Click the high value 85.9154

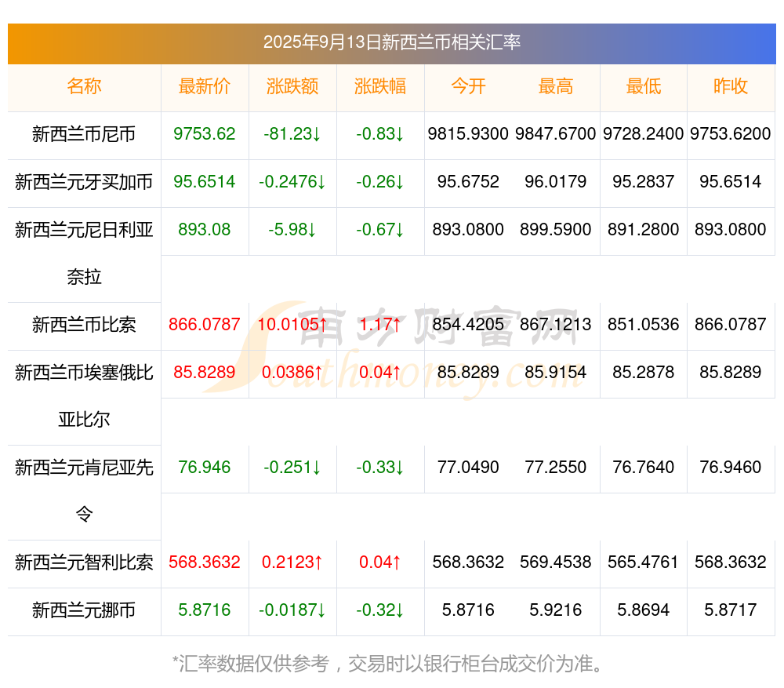pyautogui.click(x=556, y=373)
